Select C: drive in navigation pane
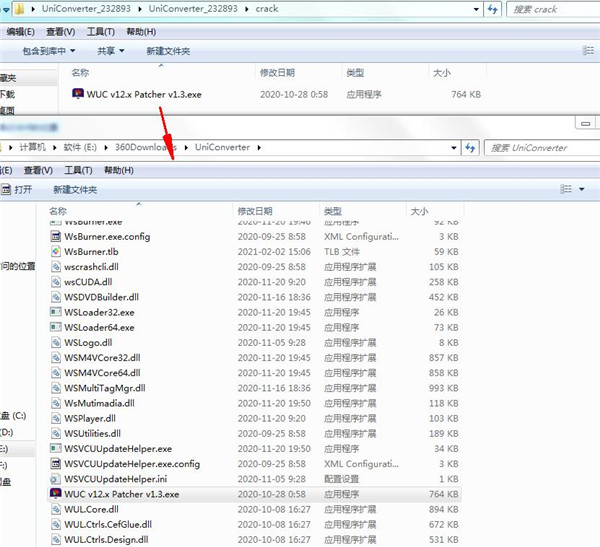The width and height of the screenshot is (600, 547). [x=13, y=416]
